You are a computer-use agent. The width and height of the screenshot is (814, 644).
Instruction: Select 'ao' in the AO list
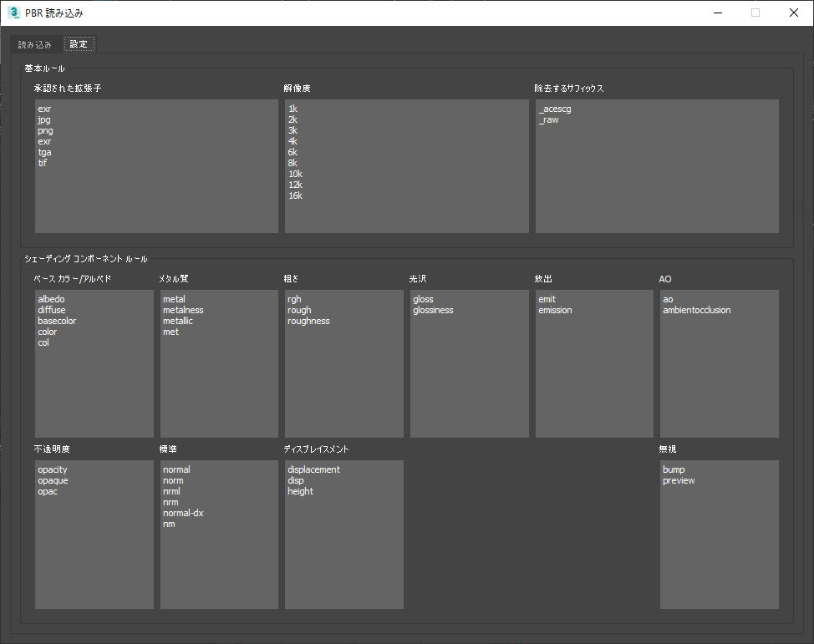tap(668, 299)
